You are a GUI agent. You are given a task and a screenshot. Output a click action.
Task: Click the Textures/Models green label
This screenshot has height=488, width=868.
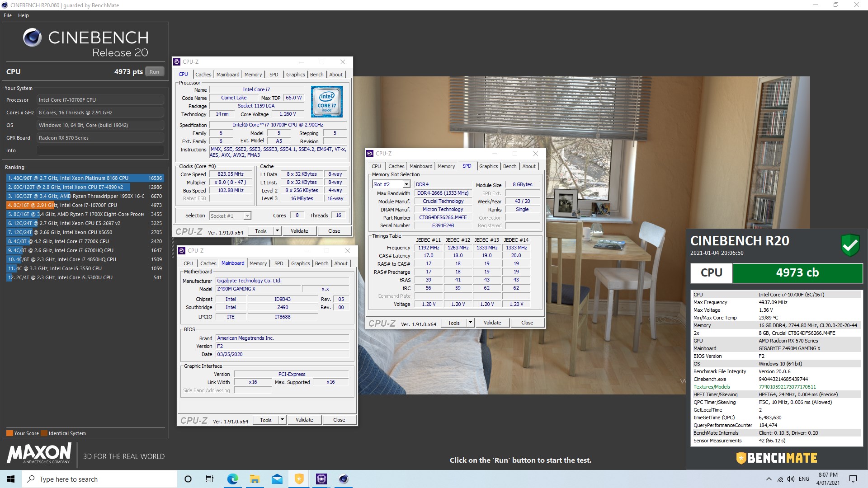pos(712,387)
